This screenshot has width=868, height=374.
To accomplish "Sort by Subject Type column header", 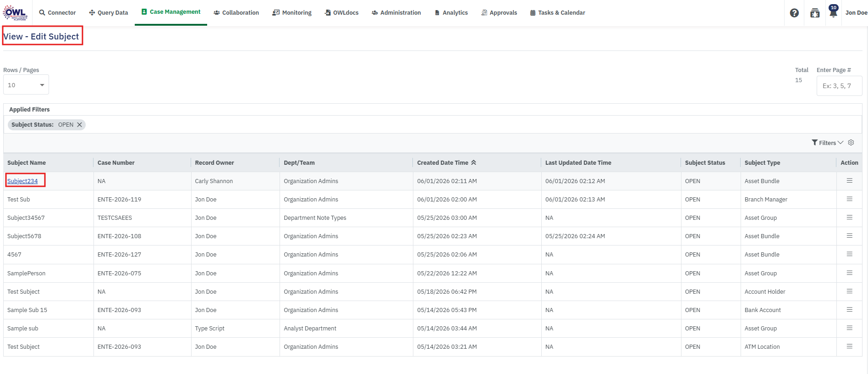I will (x=762, y=163).
